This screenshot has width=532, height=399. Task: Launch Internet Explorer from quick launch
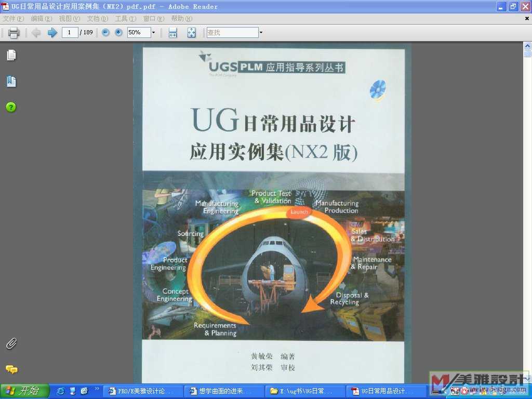coord(61,391)
